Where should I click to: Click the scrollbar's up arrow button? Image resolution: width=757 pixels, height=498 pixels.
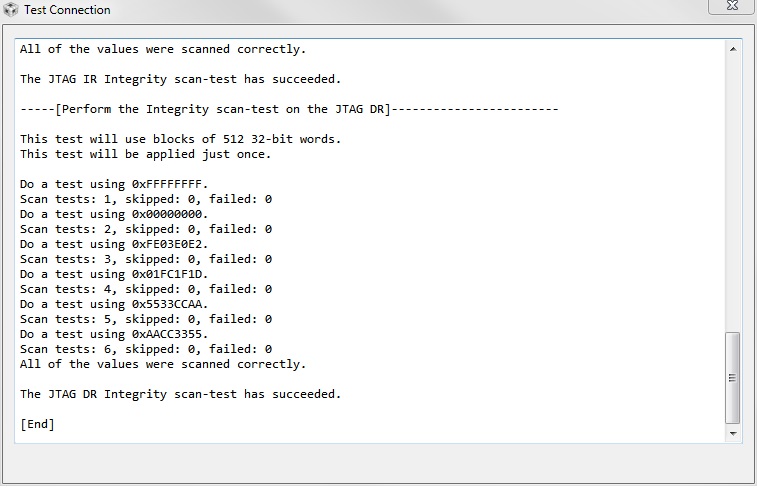tap(733, 48)
